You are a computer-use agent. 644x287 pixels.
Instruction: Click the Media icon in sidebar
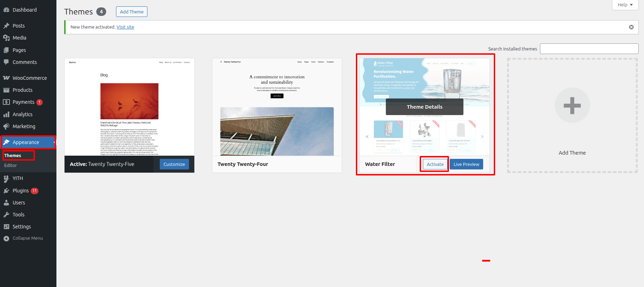point(6,38)
